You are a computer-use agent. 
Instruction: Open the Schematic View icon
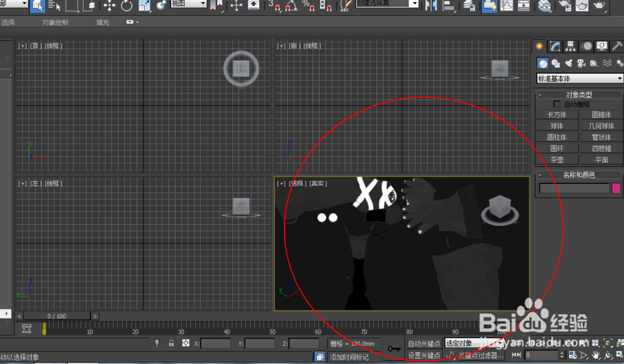[524, 6]
